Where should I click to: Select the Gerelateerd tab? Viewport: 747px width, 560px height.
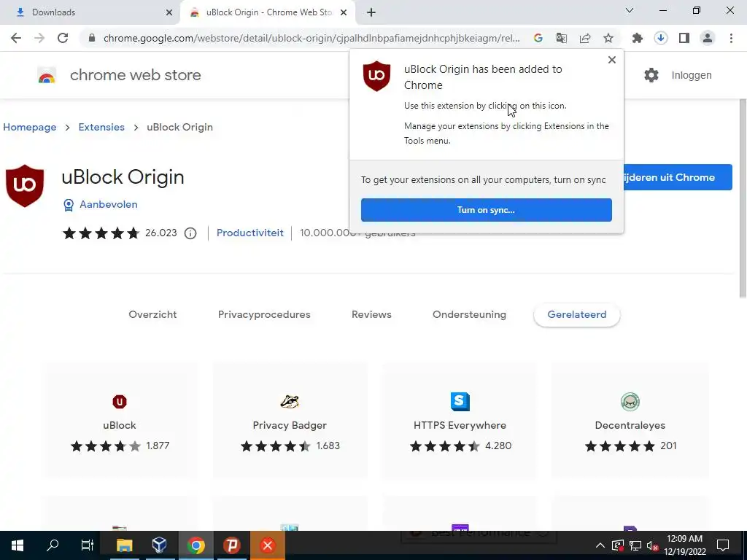coord(577,314)
